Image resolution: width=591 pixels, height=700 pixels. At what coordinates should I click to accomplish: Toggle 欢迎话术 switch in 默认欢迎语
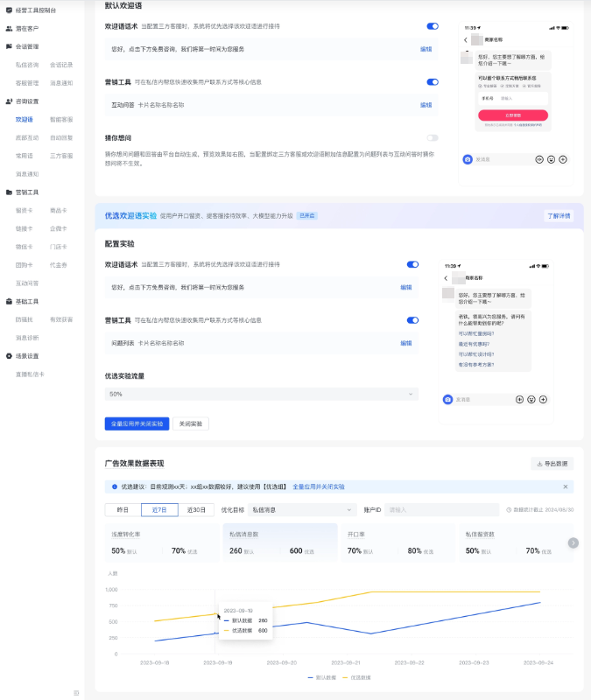433,26
